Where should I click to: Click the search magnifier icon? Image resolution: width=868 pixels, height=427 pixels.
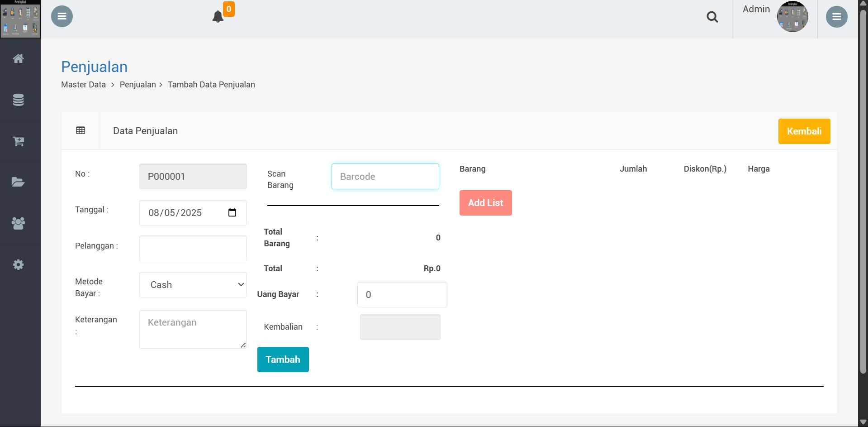pos(712,17)
